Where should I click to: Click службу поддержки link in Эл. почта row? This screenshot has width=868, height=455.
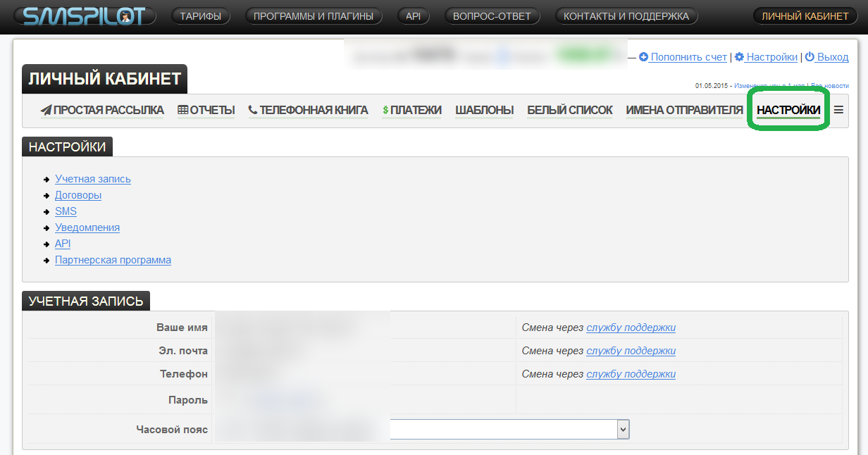(x=631, y=351)
